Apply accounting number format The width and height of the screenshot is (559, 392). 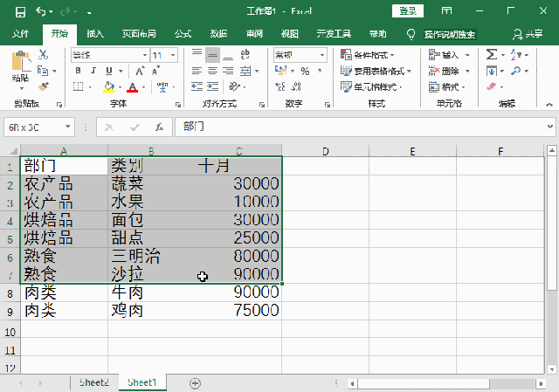point(280,71)
